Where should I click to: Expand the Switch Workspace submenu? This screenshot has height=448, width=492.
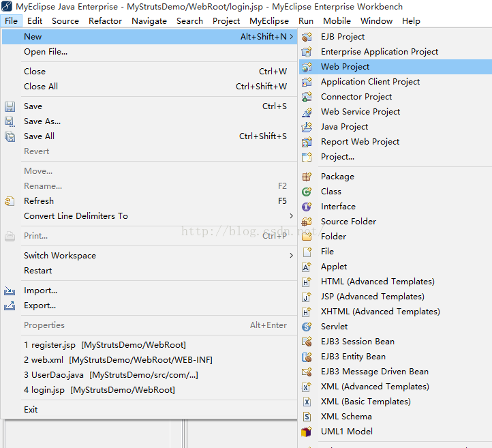[292, 256]
